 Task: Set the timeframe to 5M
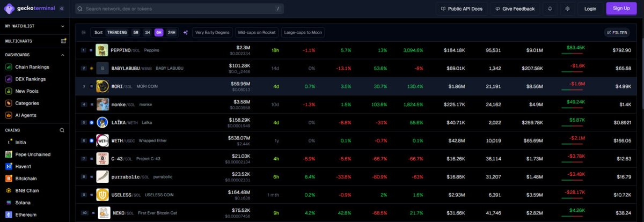pos(135,33)
